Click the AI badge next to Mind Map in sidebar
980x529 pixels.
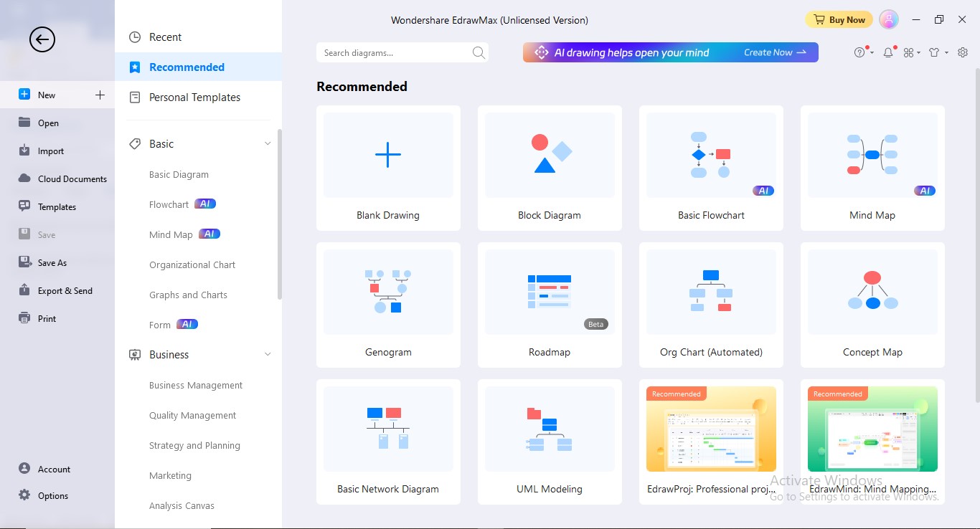[209, 234]
